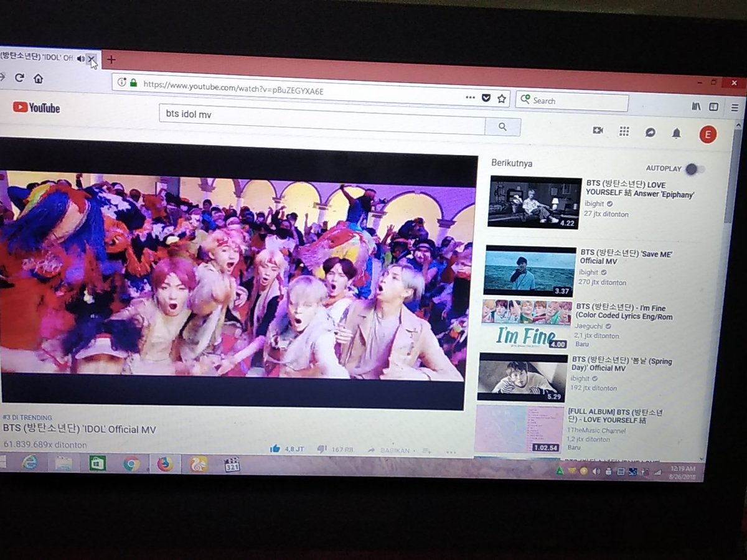Open Internet Explorer from the taskbar
The height and width of the screenshot is (560, 747).
(x=29, y=462)
